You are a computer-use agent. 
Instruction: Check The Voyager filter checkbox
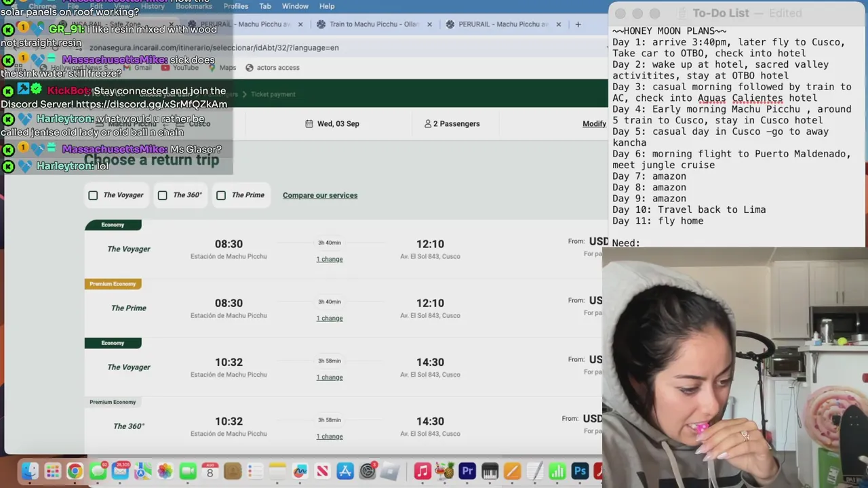(x=93, y=195)
